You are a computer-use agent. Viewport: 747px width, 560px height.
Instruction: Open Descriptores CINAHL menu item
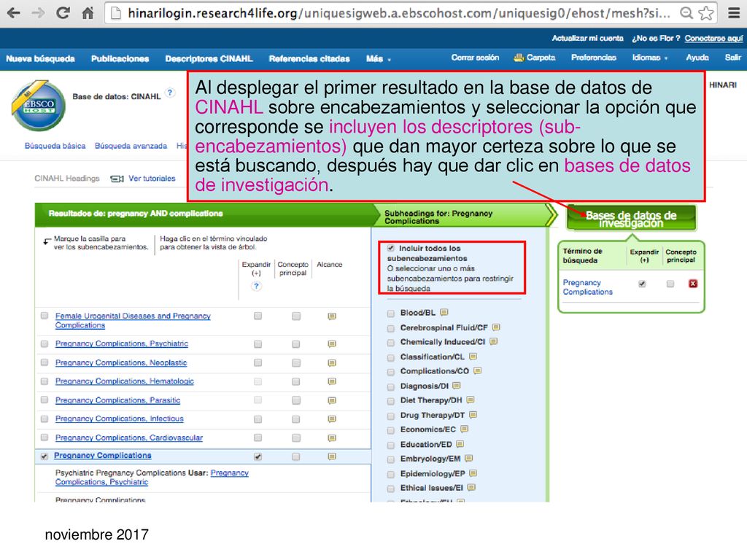coord(209,58)
